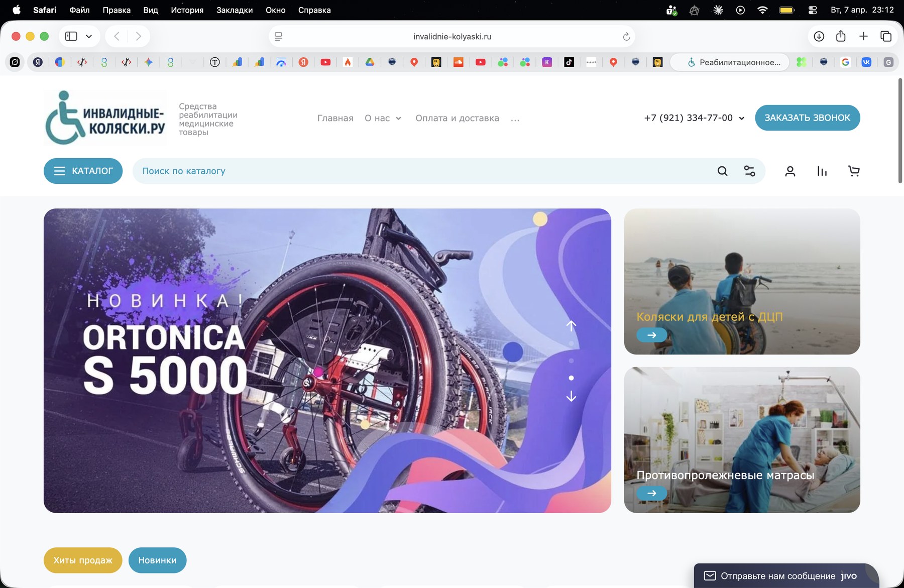Open the Закладки menu
This screenshot has height=588, width=904.
pyautogui.click(x=235, y=10)
